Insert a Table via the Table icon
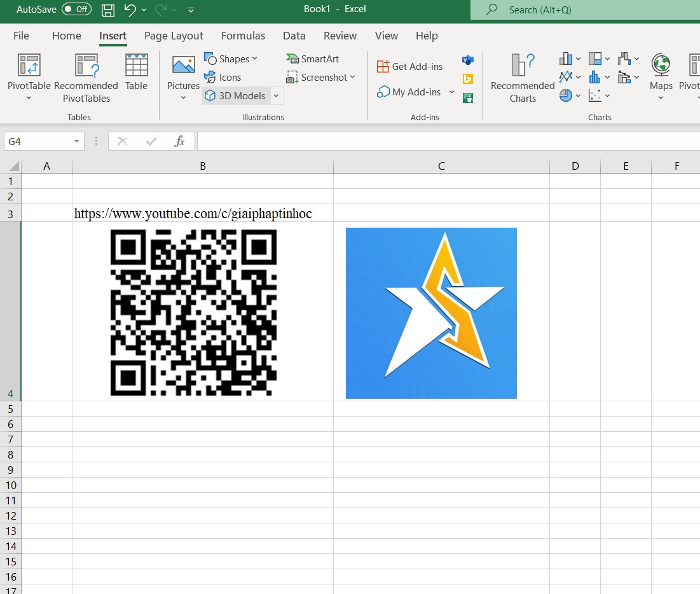Image resolution: width=700 pixels, height=594 pixels. pyautogui.click(x=136, y=66)
